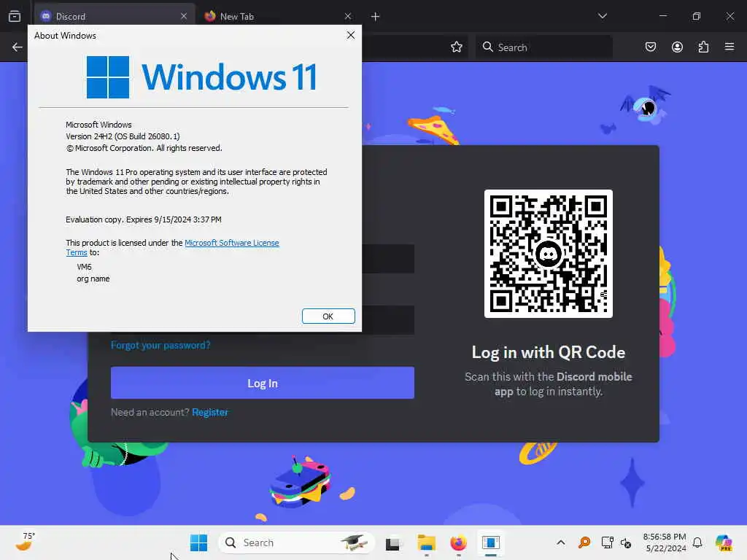Expand the list all tabs dropdown

click(602, 16)
